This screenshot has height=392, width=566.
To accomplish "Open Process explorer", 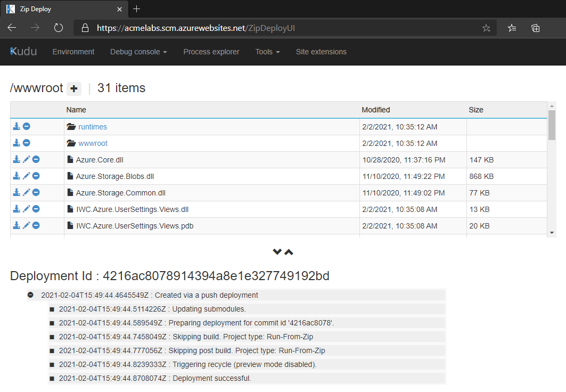I will 211,52.
